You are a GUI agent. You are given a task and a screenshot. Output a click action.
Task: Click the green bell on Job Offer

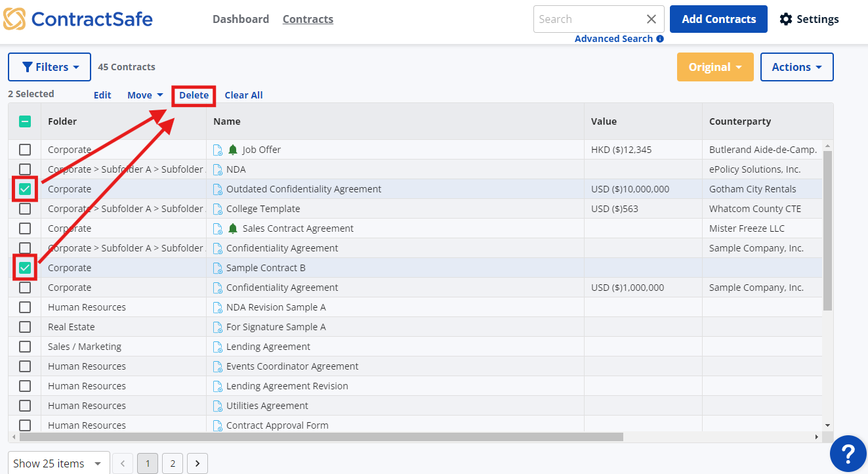click(233, 150)
